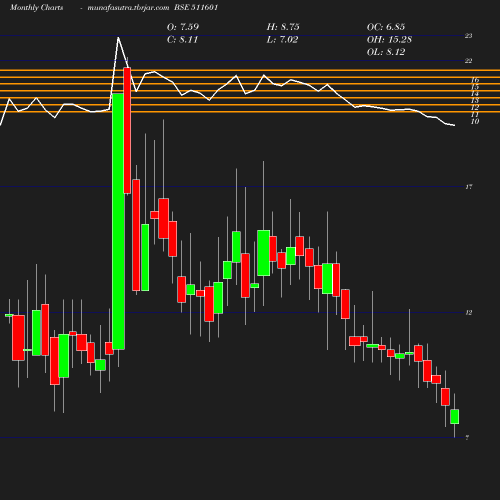Click the indicator axis label 16
Image resolution: width=500 pixels, height=500 pixels.
tap(475, 80)
